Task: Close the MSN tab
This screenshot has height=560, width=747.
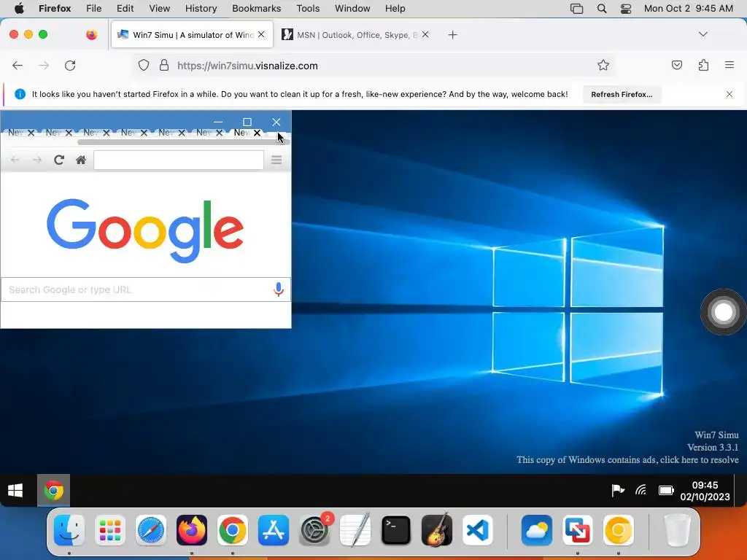Action: (425, 34)
